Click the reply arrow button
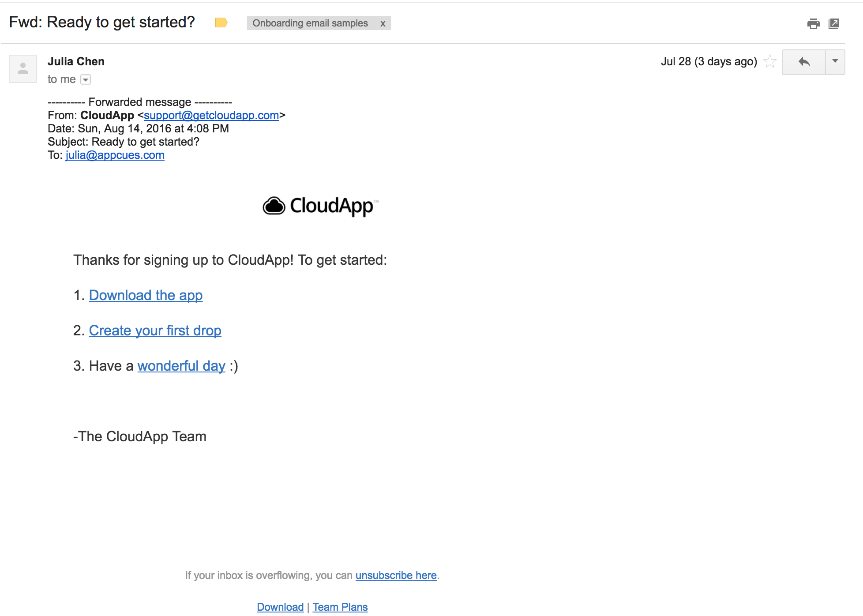 803,62
